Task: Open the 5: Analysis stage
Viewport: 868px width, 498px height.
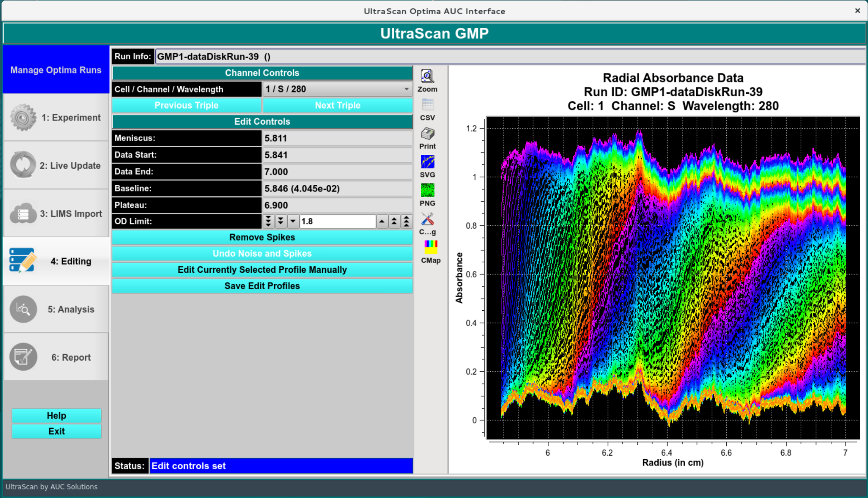Action: point(56,309)
